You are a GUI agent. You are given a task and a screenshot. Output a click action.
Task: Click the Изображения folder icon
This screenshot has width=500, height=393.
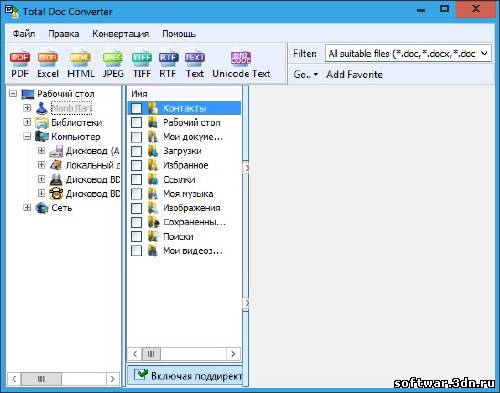[153, 208]
